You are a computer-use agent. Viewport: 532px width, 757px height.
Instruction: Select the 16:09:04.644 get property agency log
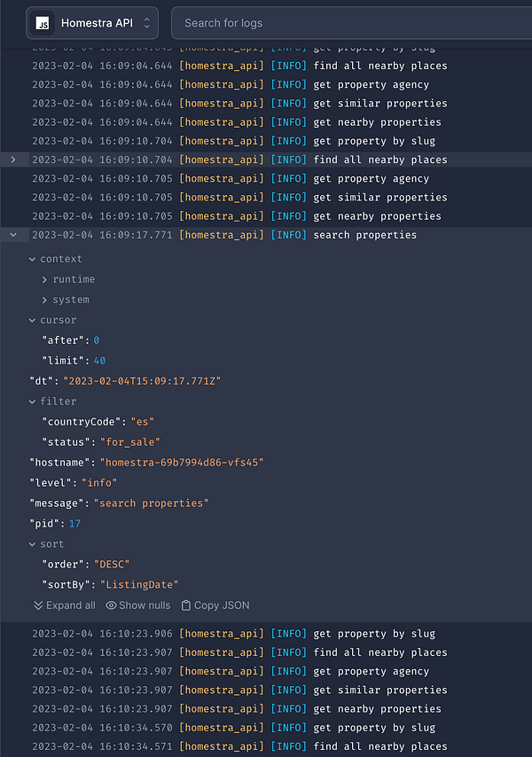[266, 84]
